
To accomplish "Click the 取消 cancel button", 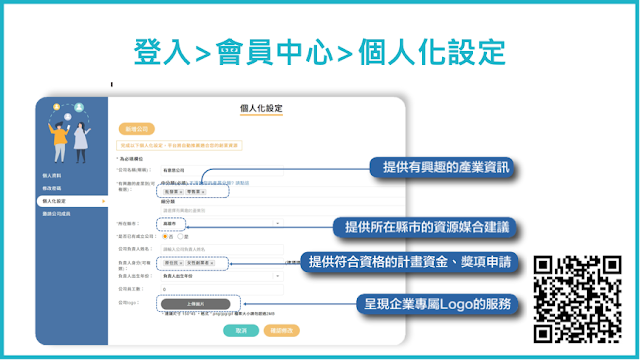I will (x=241, y=331).
